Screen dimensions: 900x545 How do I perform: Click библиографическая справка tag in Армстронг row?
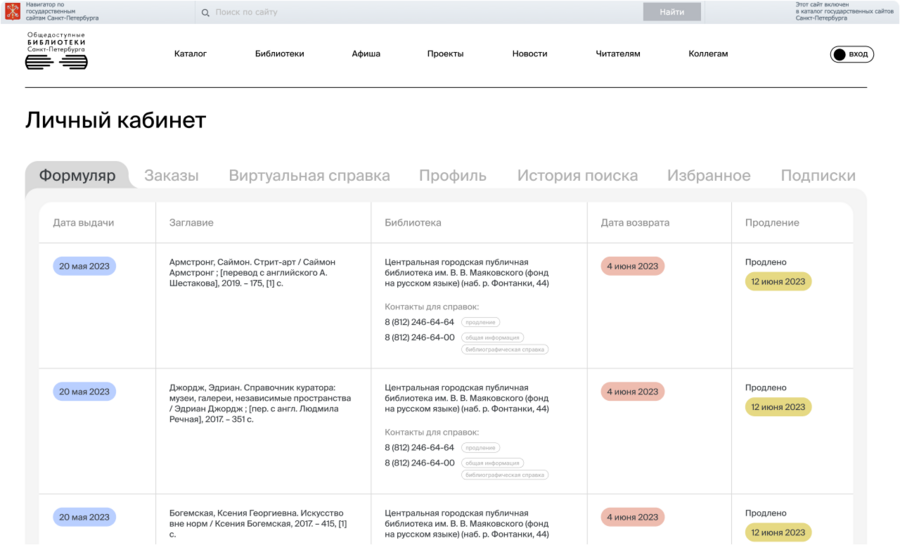505,349
